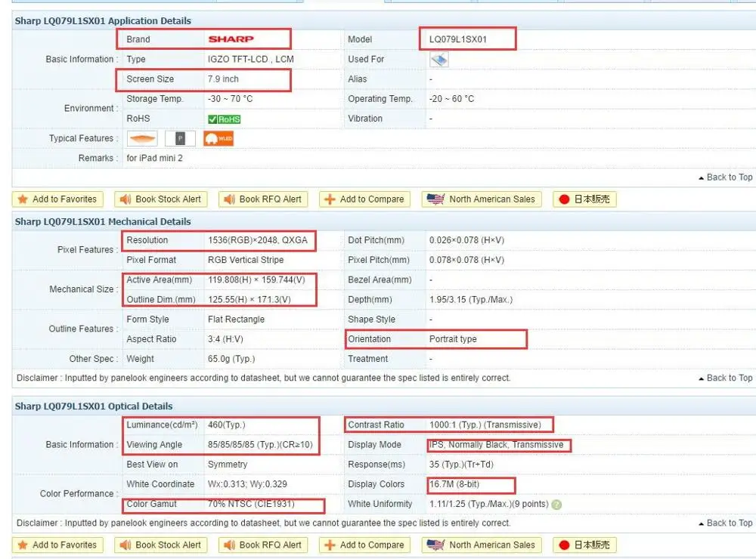Click lower North American Sales button
756x559 pixels.
(x=482, y=545)
